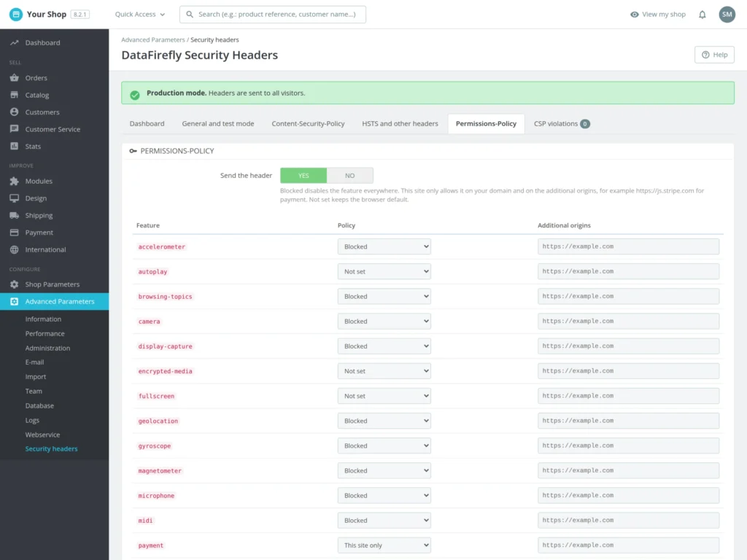The image size is (747, 560).
Task: Click Advanced Parameters breadcrumb link
Action: pyautogui.click(x=153, y=40)
